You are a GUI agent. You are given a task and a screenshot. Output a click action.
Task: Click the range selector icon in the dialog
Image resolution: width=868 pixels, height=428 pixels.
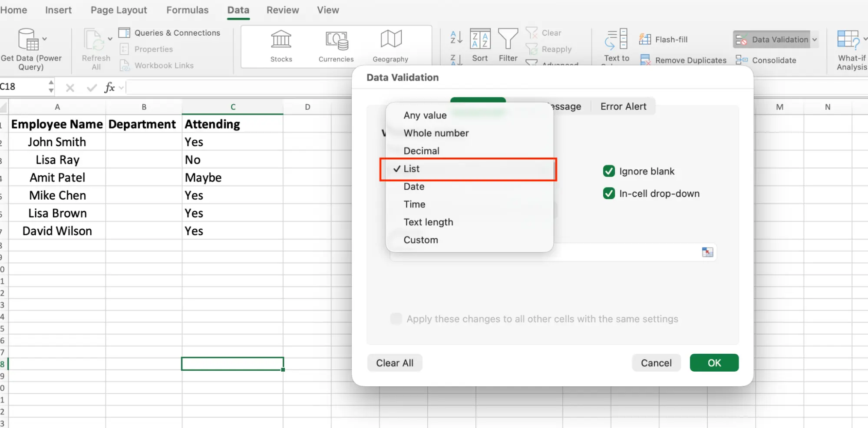tap(707, 252)
